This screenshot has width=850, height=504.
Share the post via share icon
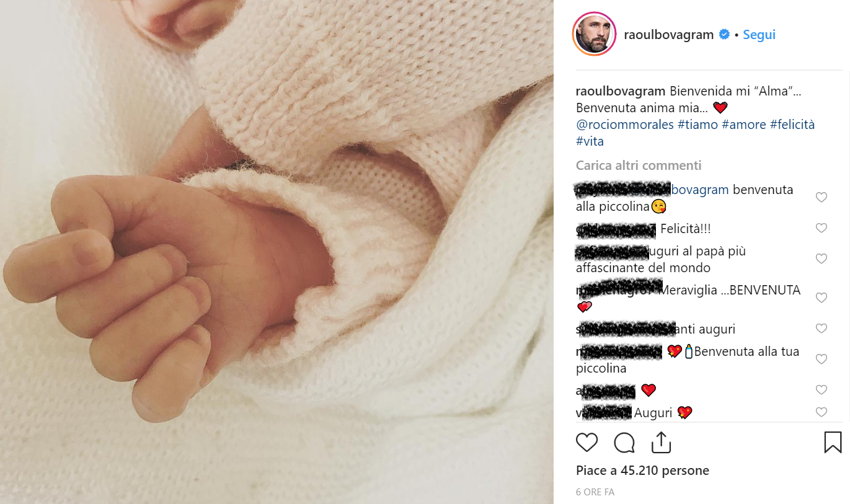coord(662,443)
